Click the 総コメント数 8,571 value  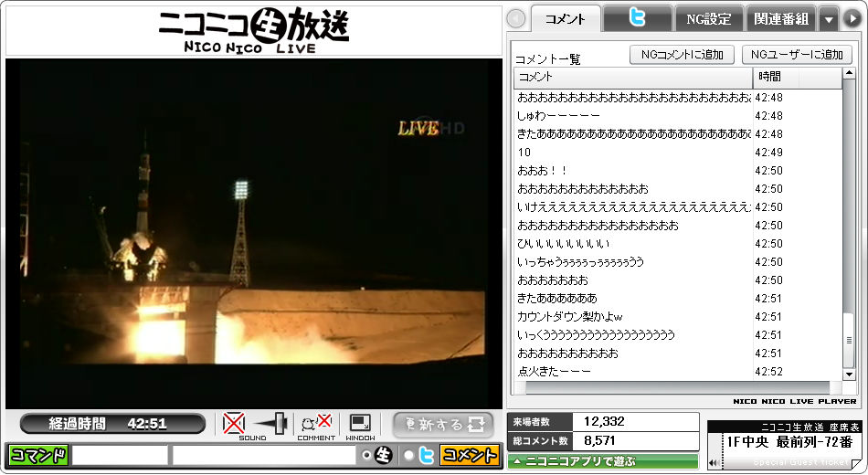coord(636,441)
